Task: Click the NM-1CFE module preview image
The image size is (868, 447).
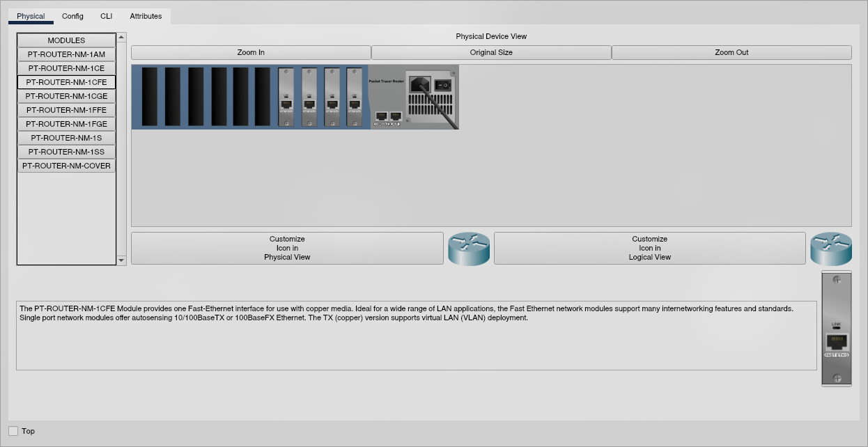Action: point(836,329)
